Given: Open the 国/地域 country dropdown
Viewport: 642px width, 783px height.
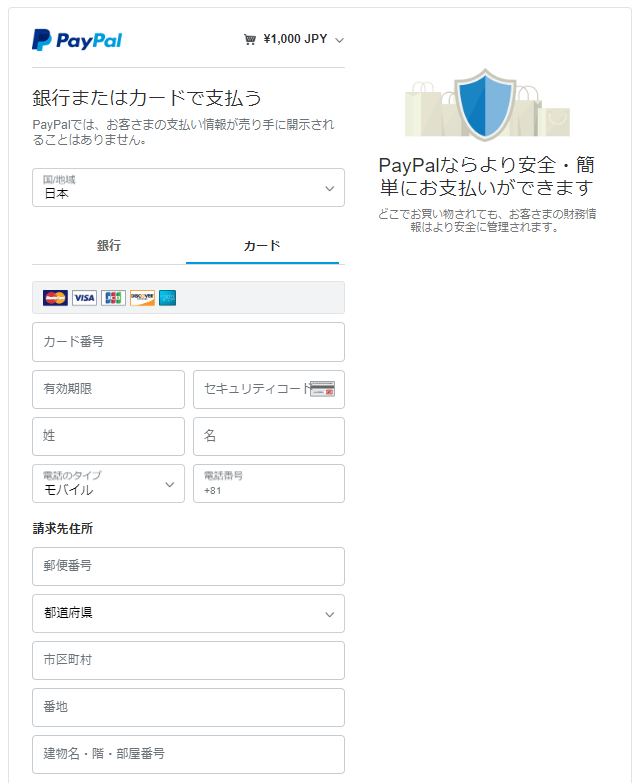Looking at the screenshot, I should [188, 188].
